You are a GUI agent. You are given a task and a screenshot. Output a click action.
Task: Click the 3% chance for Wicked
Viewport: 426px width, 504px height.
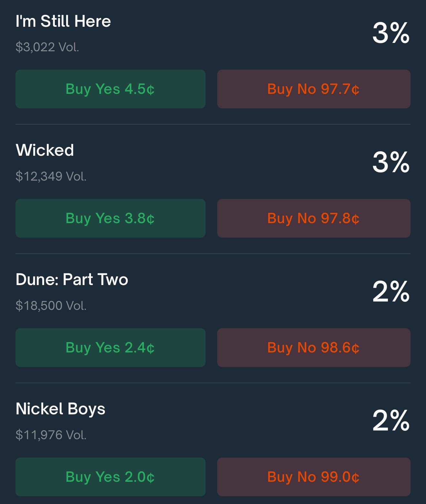click(391, 162)
